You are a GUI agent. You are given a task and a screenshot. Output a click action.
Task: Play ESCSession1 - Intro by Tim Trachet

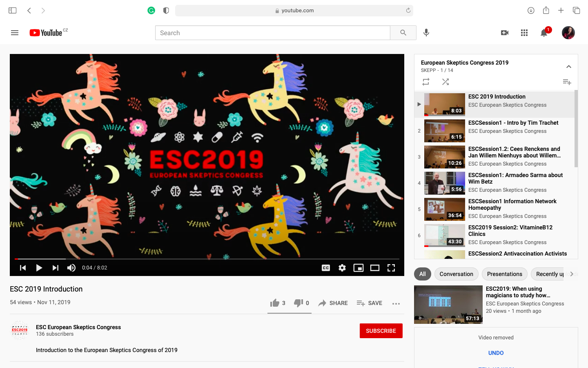coord(494,131)
